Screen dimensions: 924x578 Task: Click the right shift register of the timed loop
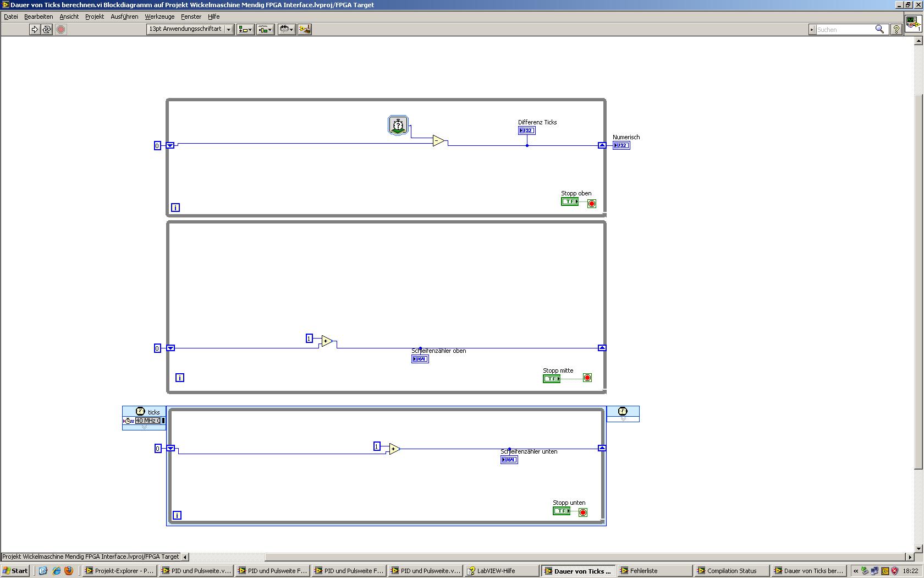602,448
